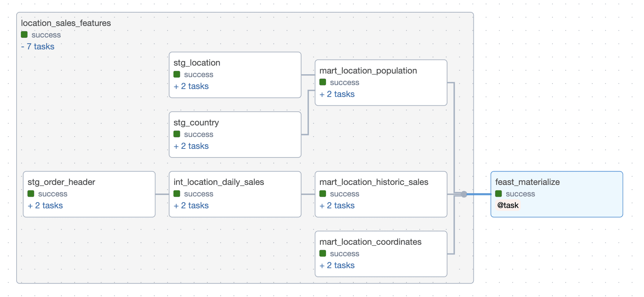The width and height of the screenshot is (644, 297).
Task: Click stg_order_header green status square
Action: point(31,194)
